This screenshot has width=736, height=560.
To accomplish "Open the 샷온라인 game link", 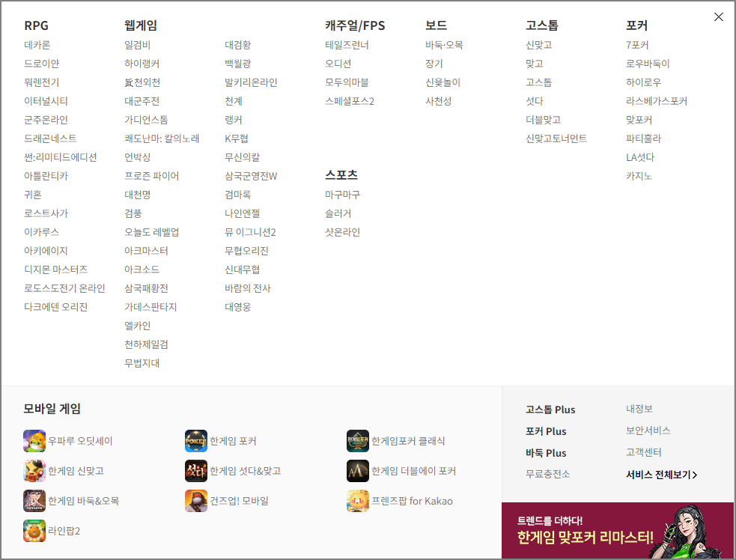I will (x=343, y=232).
